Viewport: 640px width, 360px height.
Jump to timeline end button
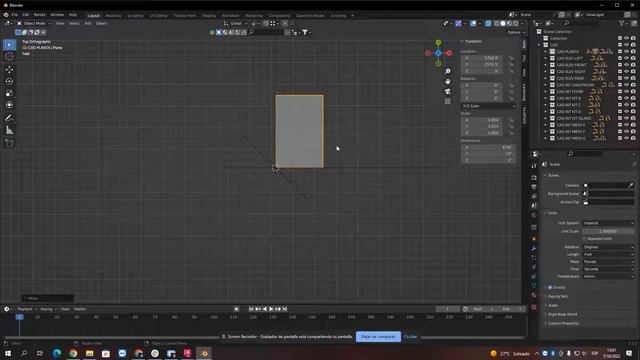click(x=285, y=309)
